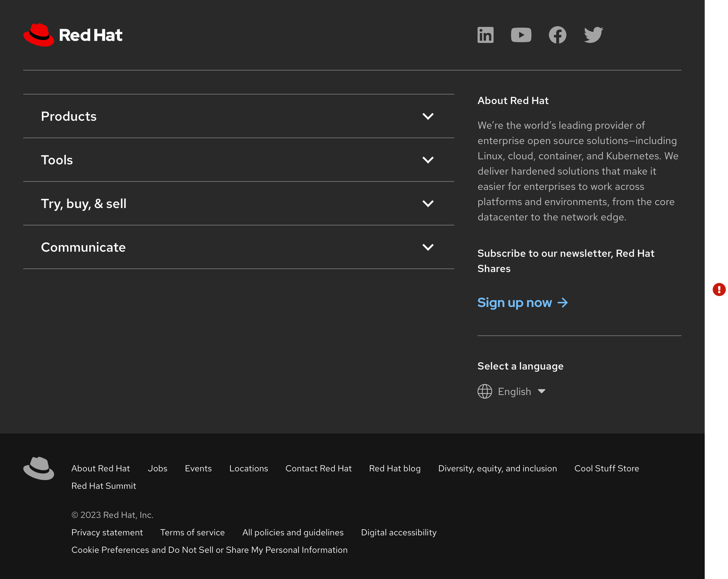Open Red Hat's Twitter profile
Image resolution: width=728 pixels, height=579 pixels.
click(x=593, y=35)
